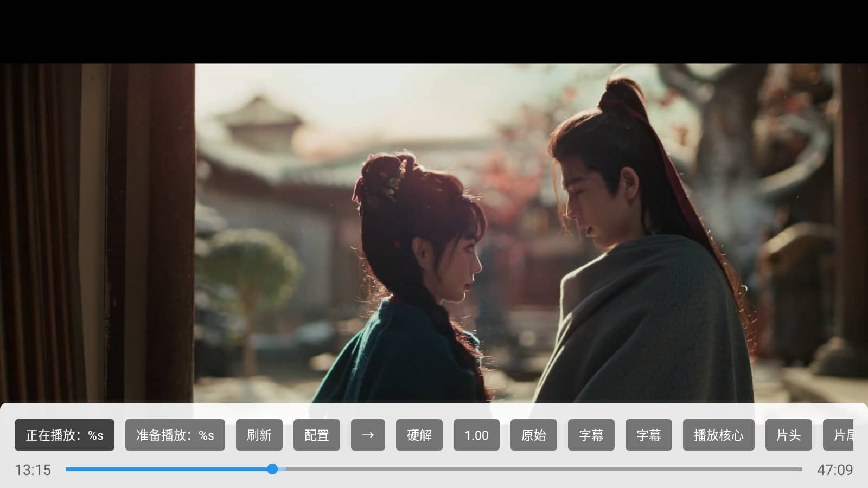
Task: Open the first 字幕 subtitle button
Action: (591, 435)
